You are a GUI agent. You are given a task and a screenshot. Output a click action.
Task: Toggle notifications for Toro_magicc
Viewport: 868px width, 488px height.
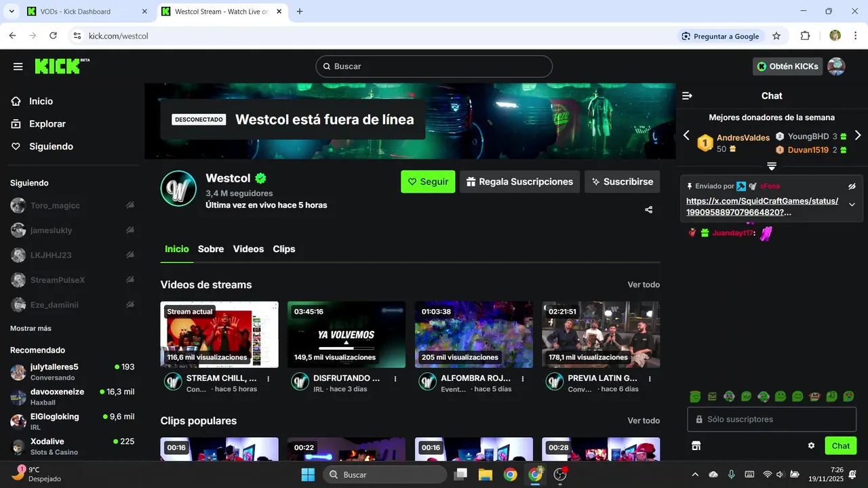click(130, 205)
